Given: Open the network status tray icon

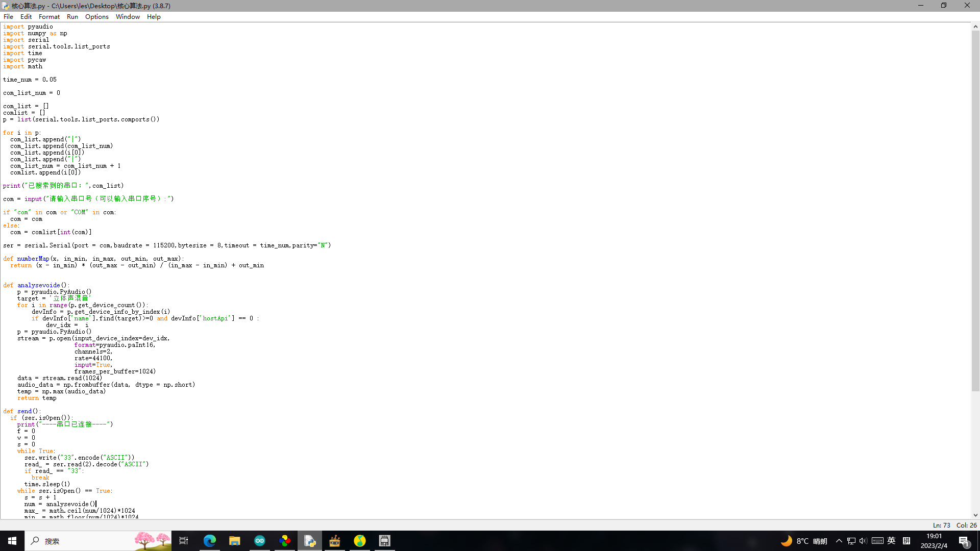Looking at the screenshot, I should point(851,541).
